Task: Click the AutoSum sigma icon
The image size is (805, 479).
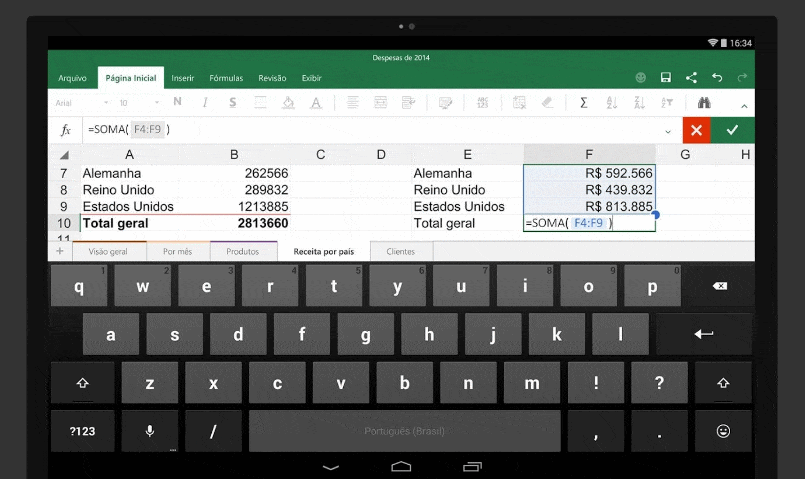Action: [584, 102]
